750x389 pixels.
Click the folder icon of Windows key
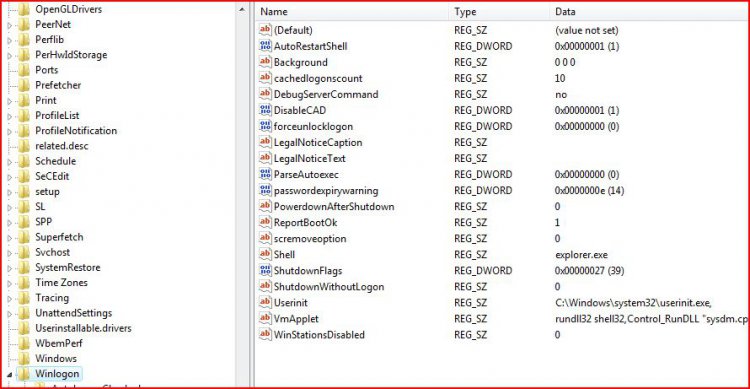point(24,358)
